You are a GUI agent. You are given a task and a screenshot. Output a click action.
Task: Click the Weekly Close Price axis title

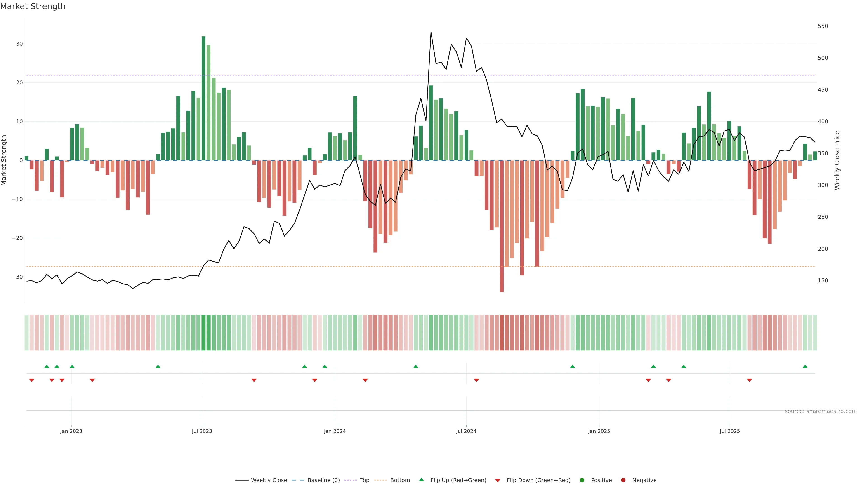[837, 160]
